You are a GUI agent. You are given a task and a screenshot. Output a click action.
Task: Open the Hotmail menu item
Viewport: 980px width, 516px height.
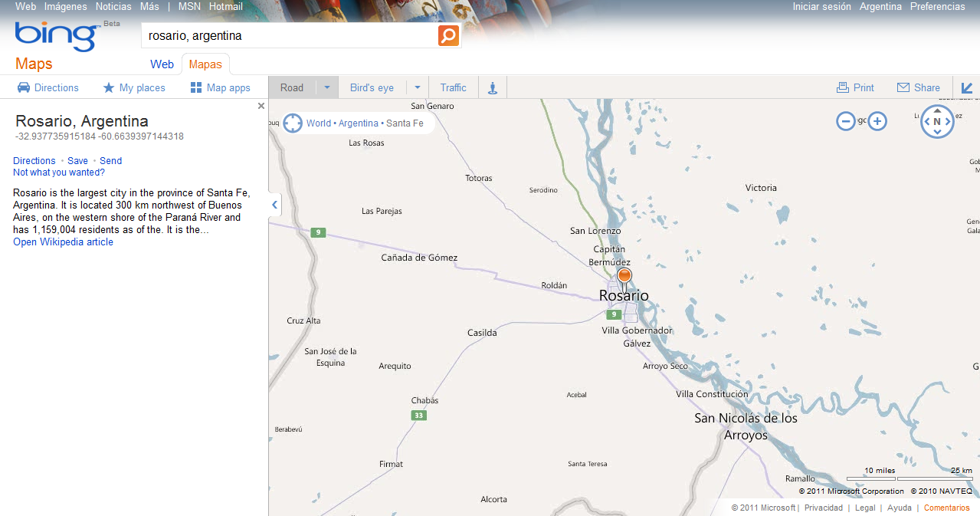(225, 6)
